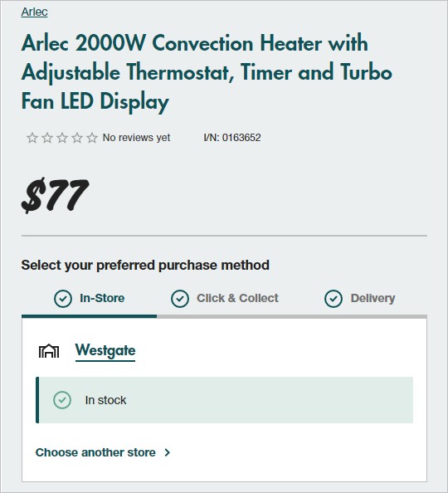
Task: Open the No reviews yet text
Action: [136, 138]
